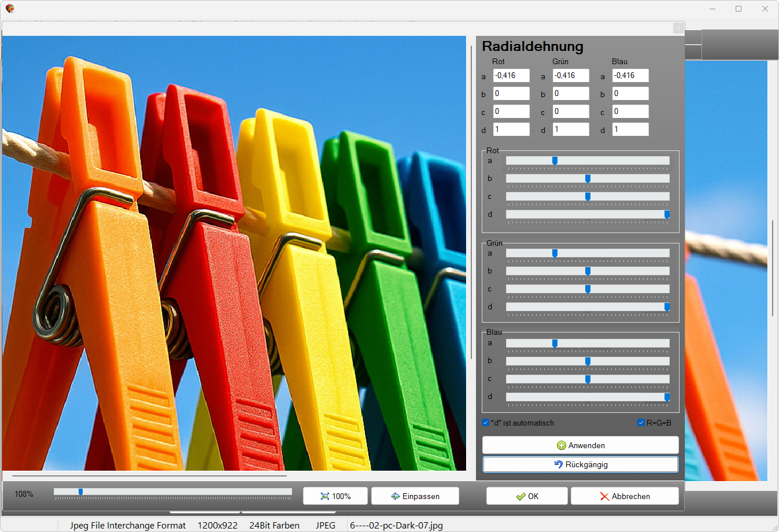Click the Rot a input field
Viewport: 779px width, 532px height.
click(x=511, y=76)
